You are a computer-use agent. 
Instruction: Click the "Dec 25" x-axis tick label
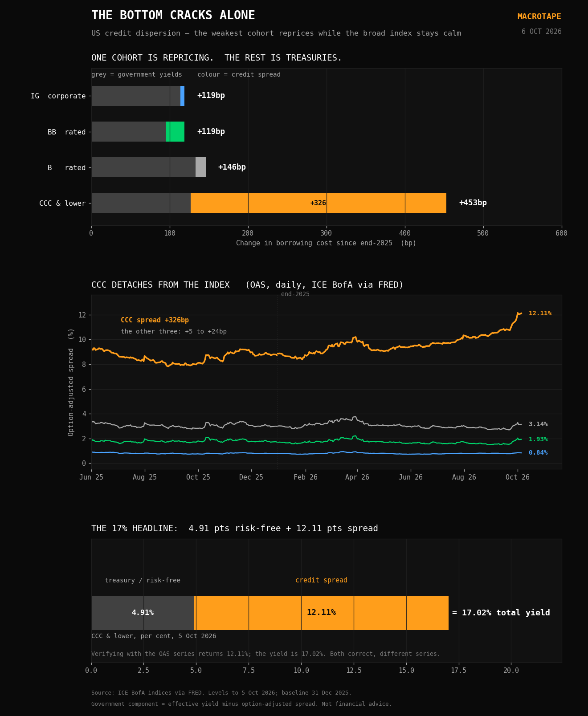point(251,477)
